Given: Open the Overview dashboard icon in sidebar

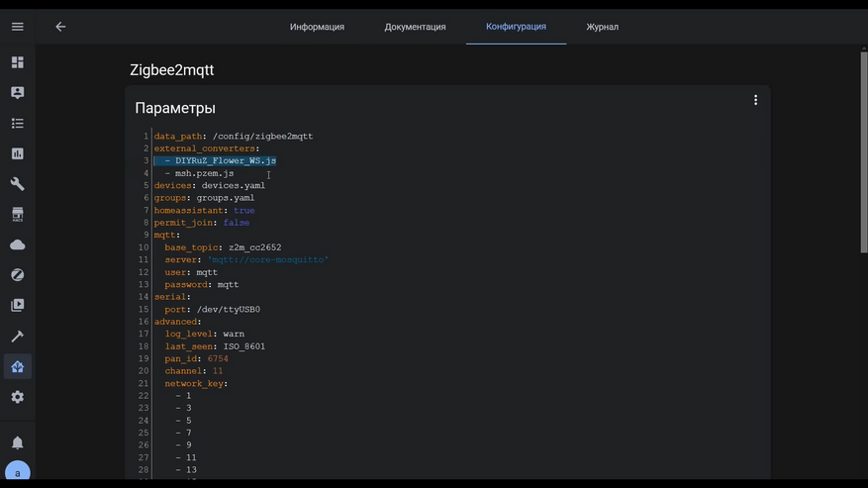Looking at the screenshot, I should [17, 62].
